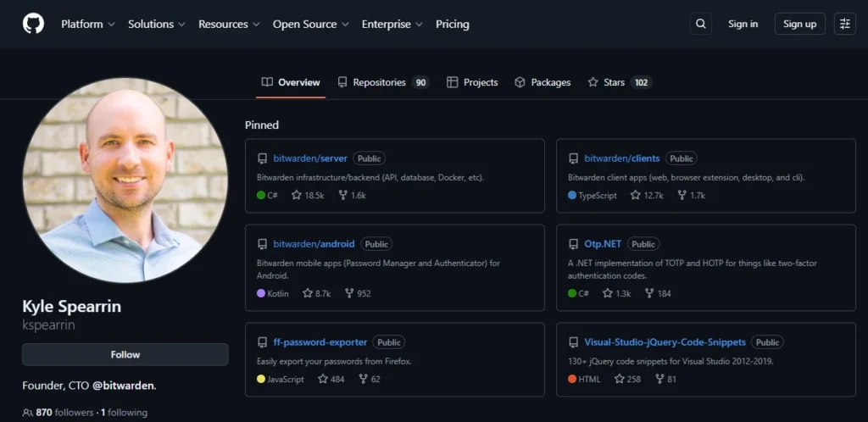The width and height of the screenshot is (868, 422).
Task: Open the Otp.NET repository link
Action: coord(603,244)
